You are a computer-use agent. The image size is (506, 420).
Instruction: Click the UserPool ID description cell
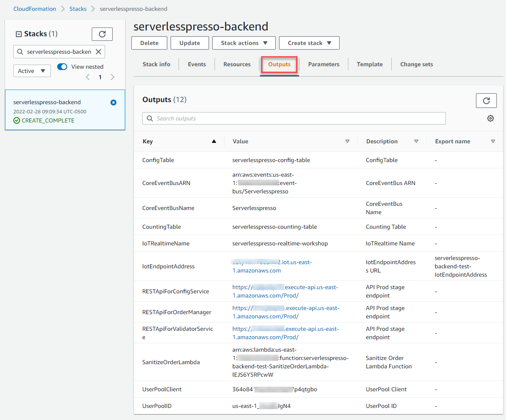pos(381,406)
